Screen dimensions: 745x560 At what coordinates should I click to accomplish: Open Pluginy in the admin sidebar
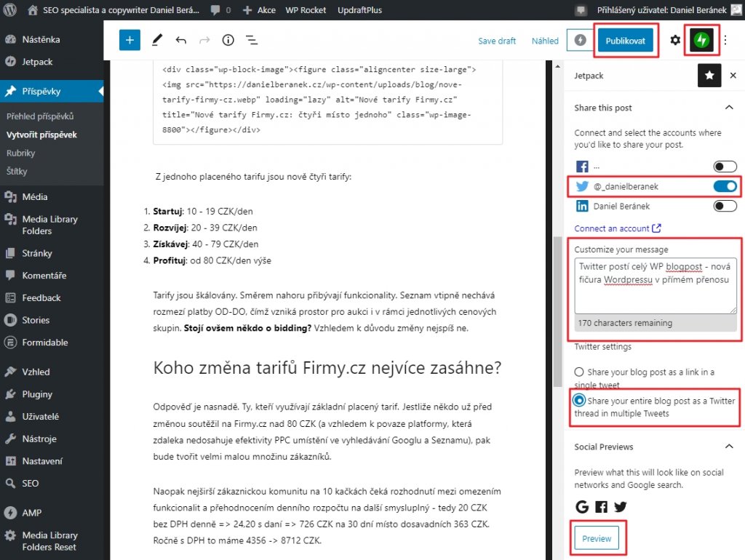click(x=37, y=394)
